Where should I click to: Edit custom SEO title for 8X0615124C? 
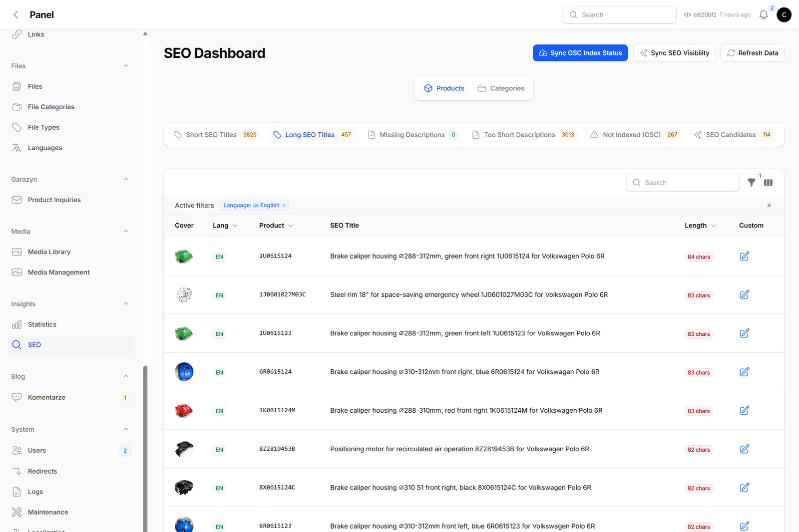coord(745,488)
